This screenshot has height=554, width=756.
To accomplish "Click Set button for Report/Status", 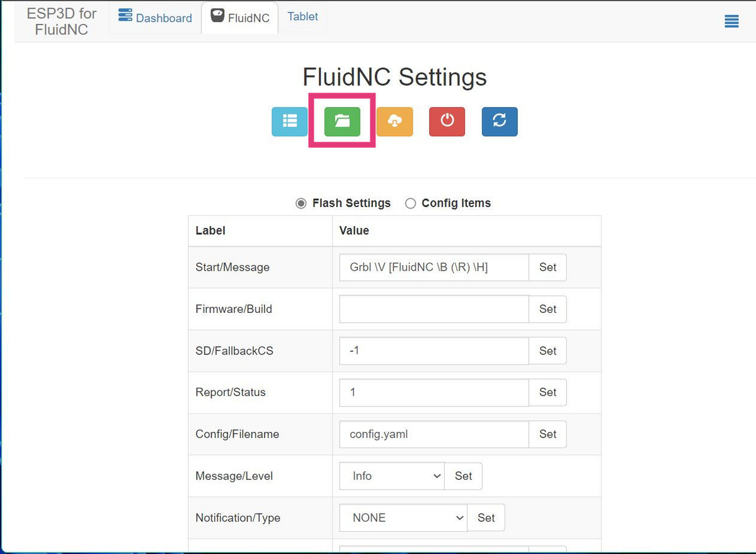I will [x=547, y=392].
